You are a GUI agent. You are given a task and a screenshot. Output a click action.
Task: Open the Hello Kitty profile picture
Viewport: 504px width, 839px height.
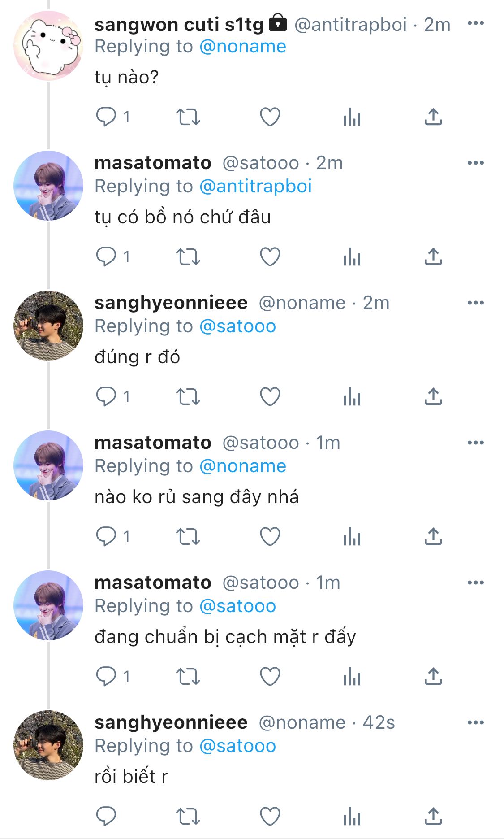(x=48, y=46)
